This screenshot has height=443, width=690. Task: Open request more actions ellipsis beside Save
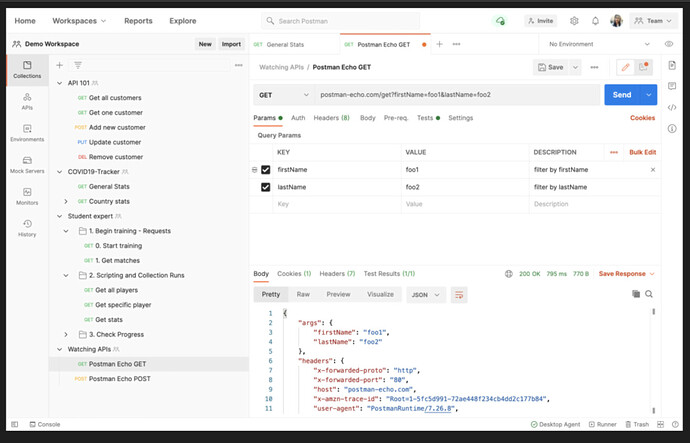click(594, 67)
